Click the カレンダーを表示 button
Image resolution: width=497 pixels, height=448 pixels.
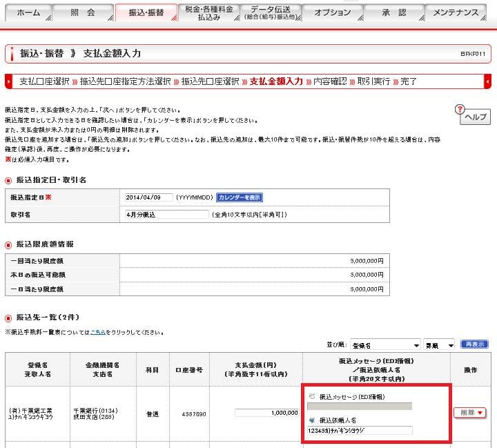point(240,197)
